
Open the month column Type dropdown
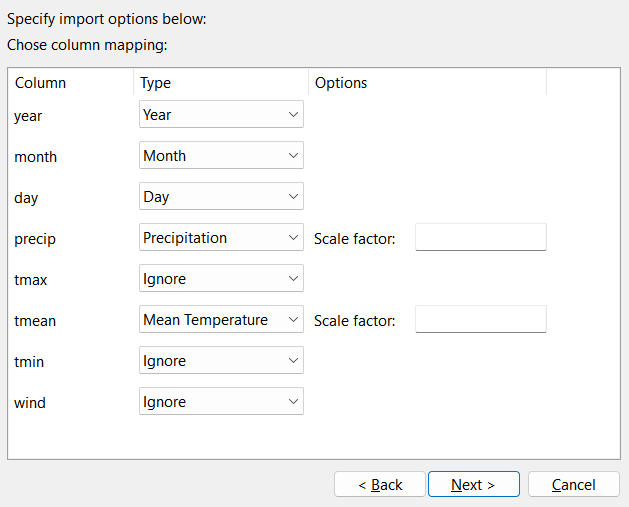[x=221, y=155]
